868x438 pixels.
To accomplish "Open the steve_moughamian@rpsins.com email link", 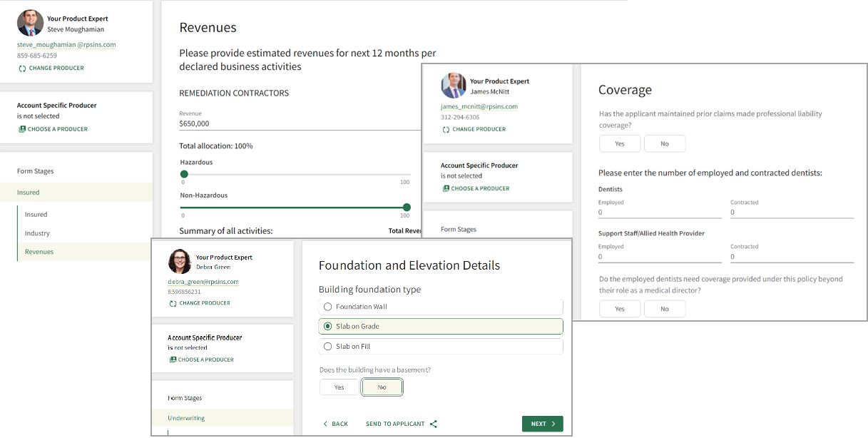I will [66, 45].
